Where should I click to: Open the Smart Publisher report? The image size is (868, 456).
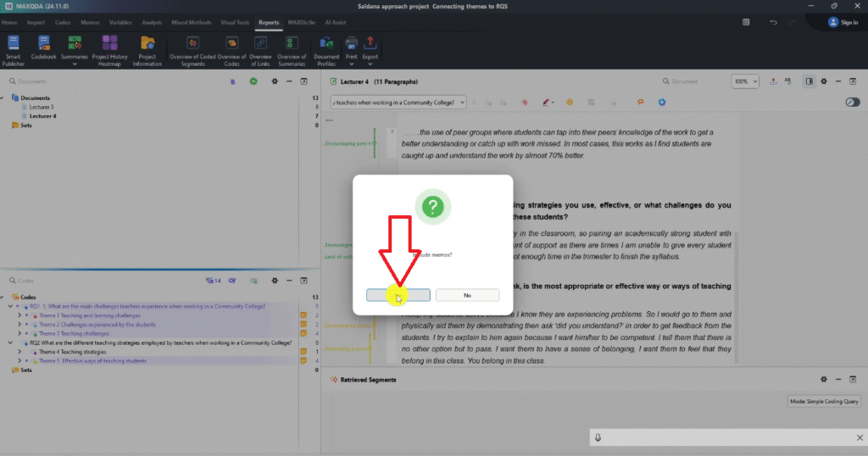pyautogui.click(x=14, y=49)
